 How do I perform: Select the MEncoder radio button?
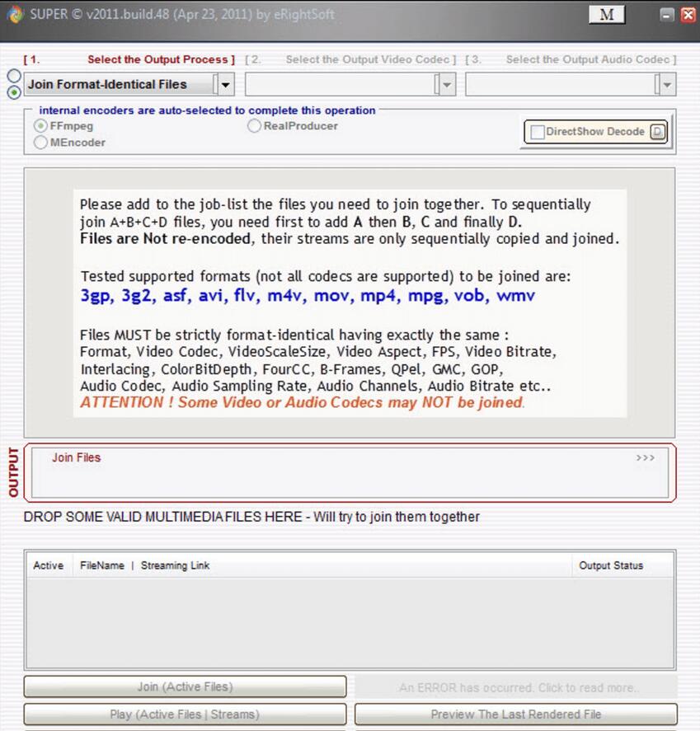tap(40, 143)
